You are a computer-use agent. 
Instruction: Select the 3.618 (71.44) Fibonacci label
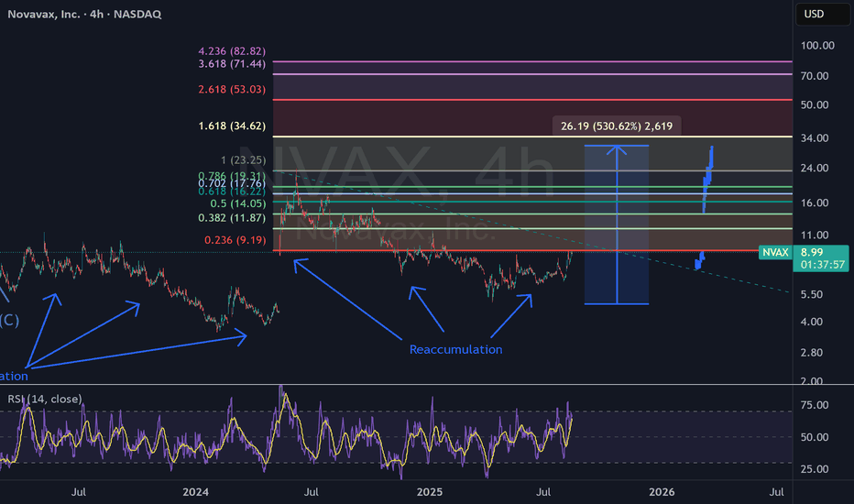pos(232,64)
